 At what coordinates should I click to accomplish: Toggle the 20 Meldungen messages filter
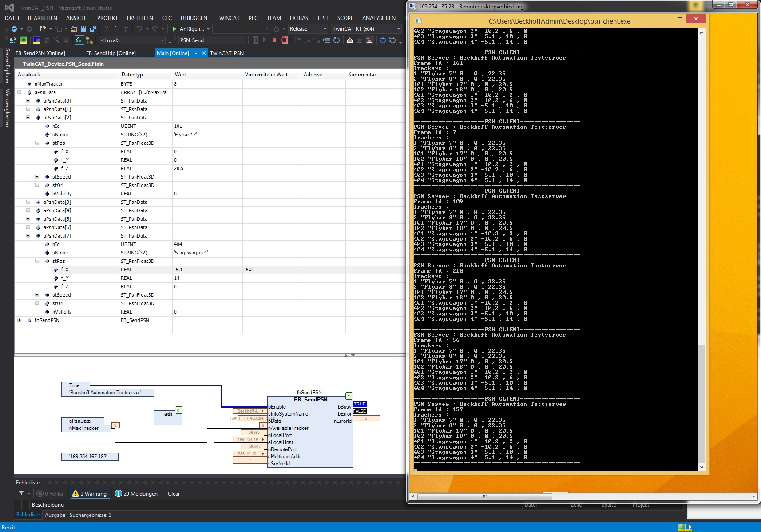136,493
